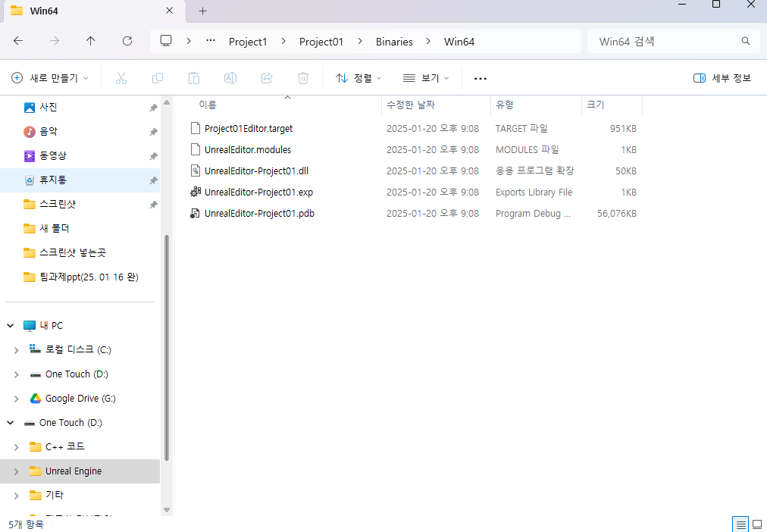Click the icon of UnrealEditor-Project01.dll

pyautogui.click(x=196, y=171)
